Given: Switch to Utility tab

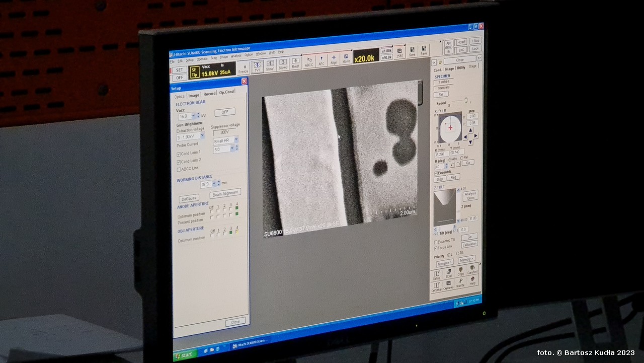Looking at the screenshot, I should pyautogui.click(x=461, y=67).
